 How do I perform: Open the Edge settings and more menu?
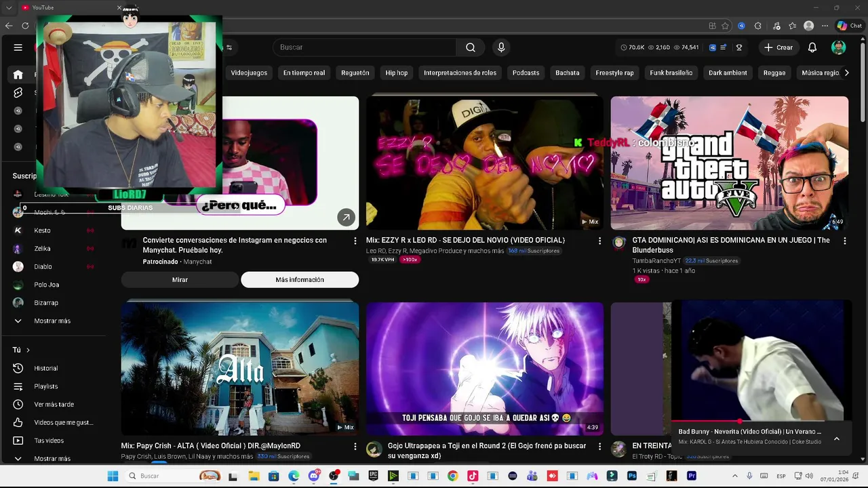coord(825,26)
